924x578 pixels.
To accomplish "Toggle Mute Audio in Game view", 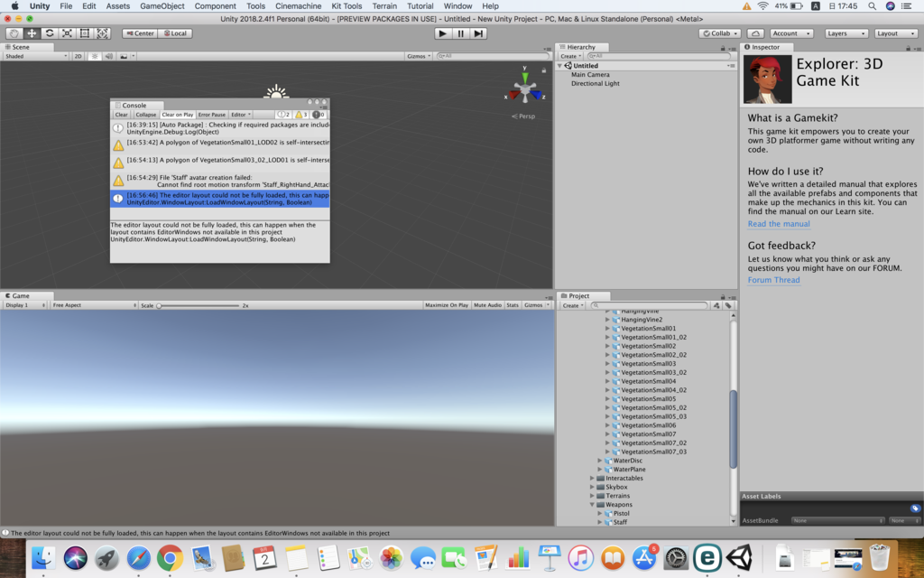I will click(x=487, y=305).
